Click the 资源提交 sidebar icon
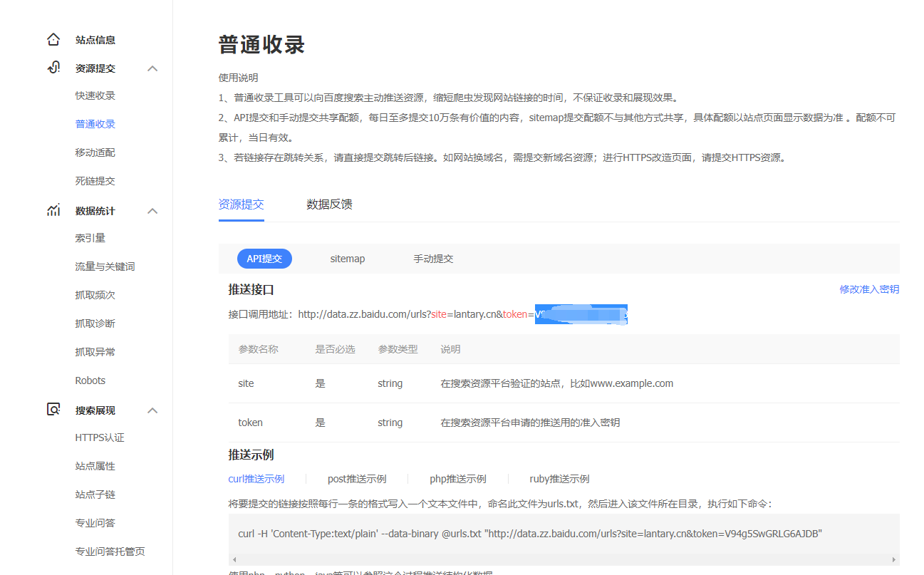Image resolution: width=924 pixels, height=575 pixels. coord(53,67)
